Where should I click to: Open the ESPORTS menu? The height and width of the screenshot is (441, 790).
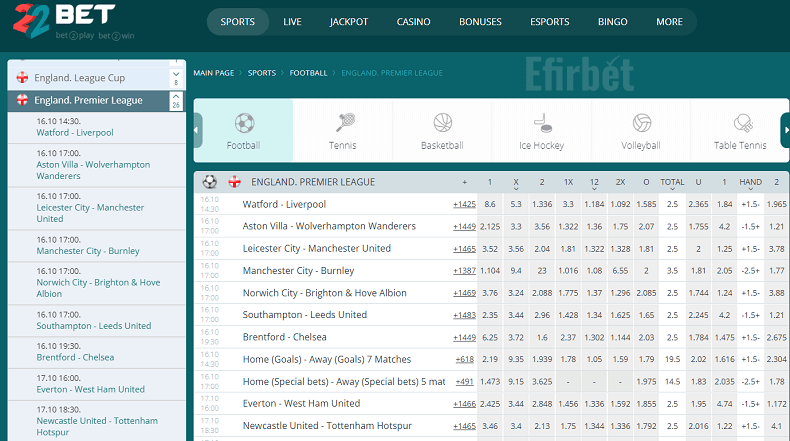[550, 22]
